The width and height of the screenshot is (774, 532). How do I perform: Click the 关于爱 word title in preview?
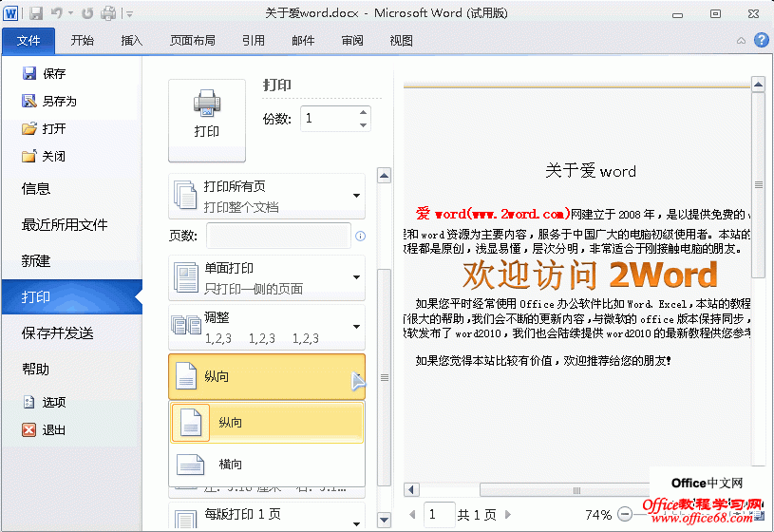point(591,171)
